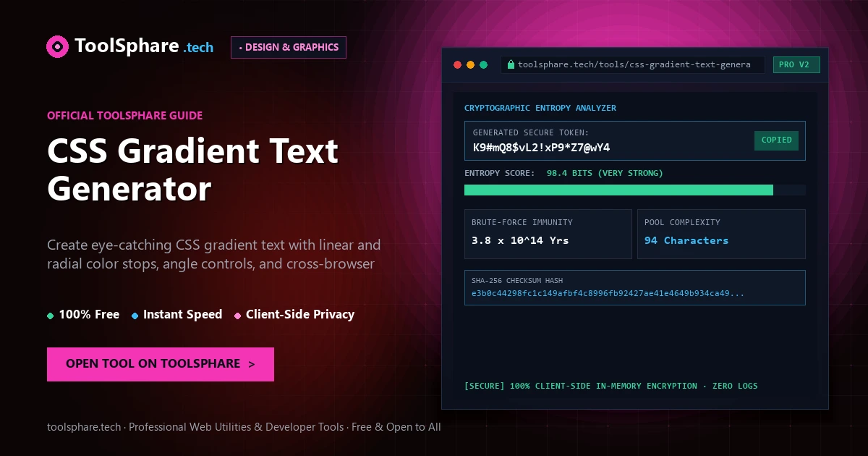The width and height of the screenshot is (868, 456).
Task: Click the [SECURE] 100% client-side encryption footer
Action: click(611, 386)
